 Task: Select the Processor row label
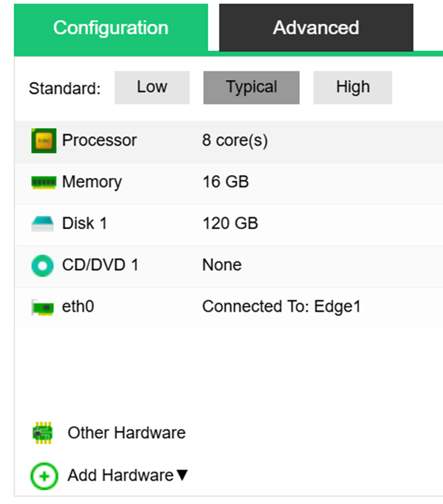coord(99,141)
